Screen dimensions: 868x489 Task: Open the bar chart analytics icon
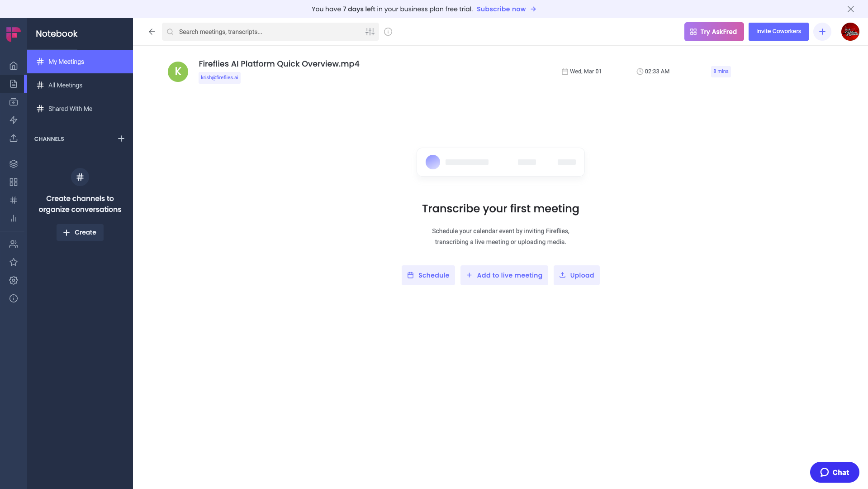[14, 218]
